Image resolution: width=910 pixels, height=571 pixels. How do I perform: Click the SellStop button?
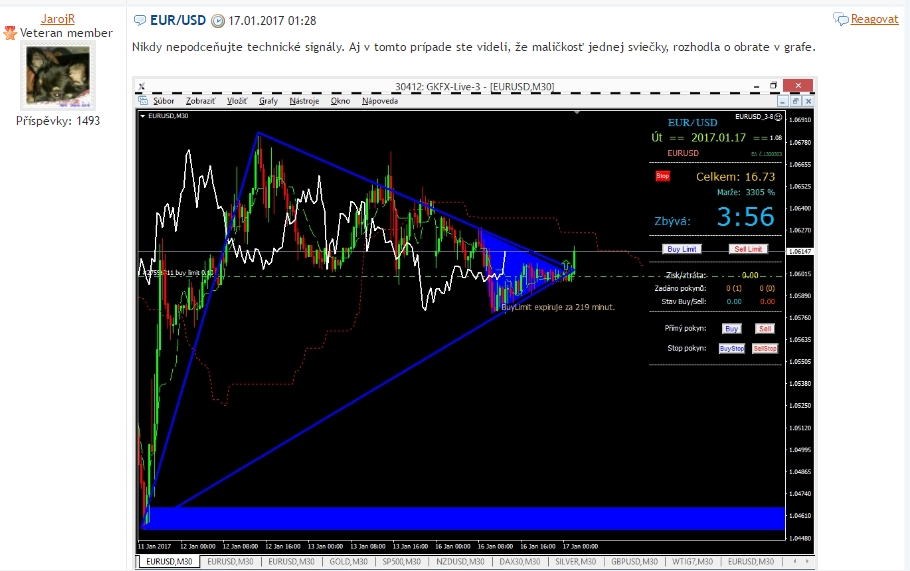coord(765,349)
